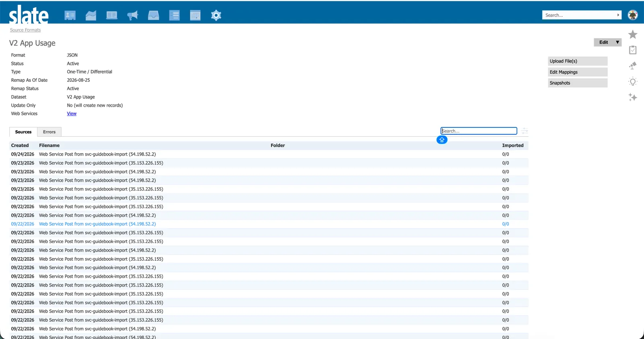Click the Filename column header
The image size is (644, 339).
click(49, 146)
